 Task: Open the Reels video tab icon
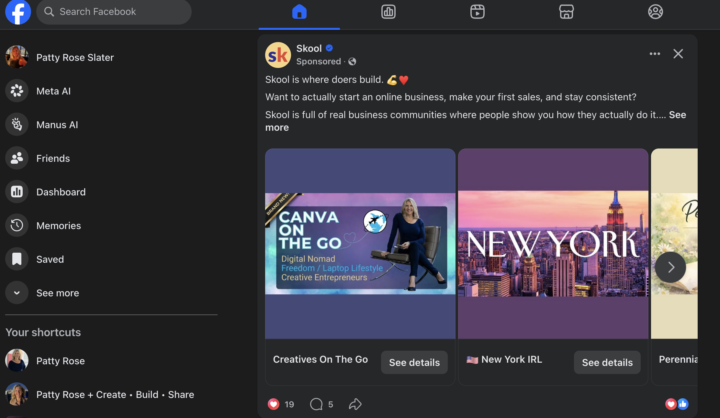pos(478,11)
